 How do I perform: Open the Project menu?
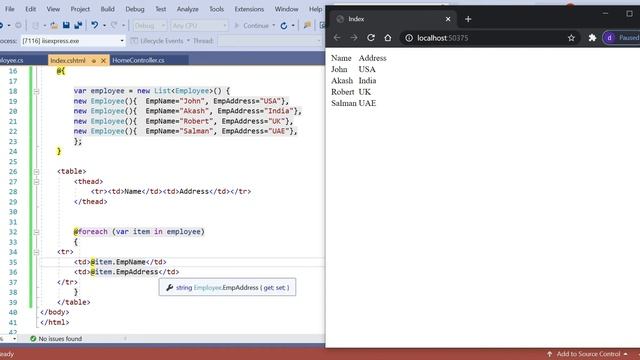click(x=80, y=9)
